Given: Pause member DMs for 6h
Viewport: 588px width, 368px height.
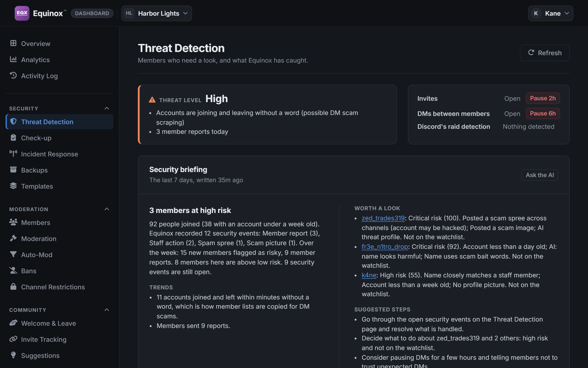Looking at the screenshot, I should [543, 113].
